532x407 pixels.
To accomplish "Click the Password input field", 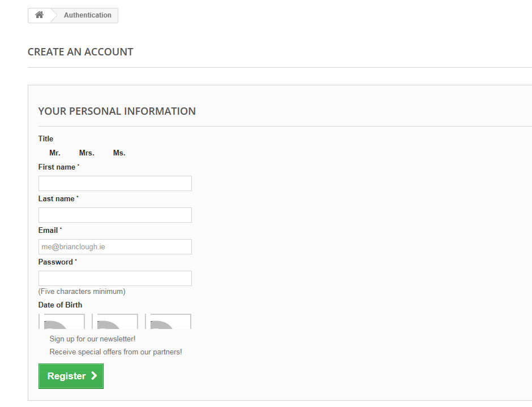I will point(115,278).
